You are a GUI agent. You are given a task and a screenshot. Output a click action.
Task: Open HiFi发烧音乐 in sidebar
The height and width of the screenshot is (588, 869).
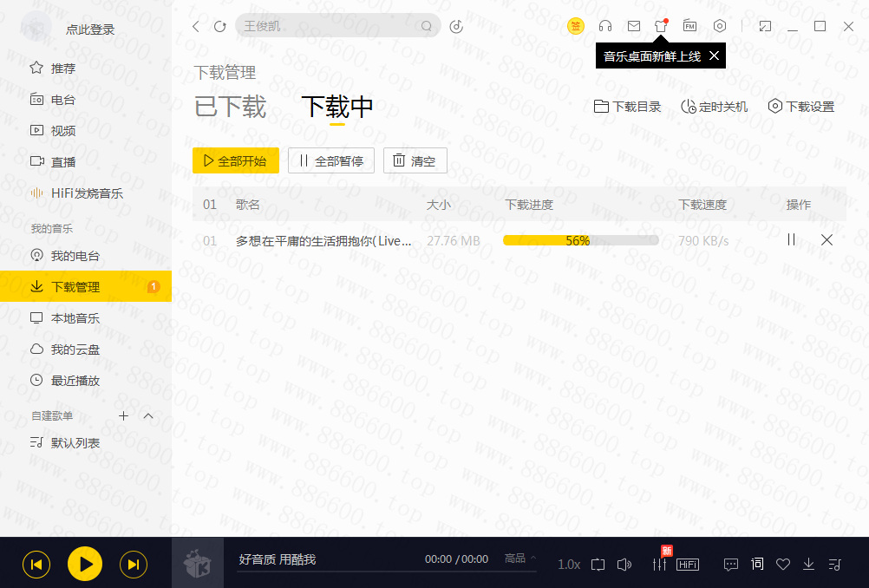(86, 193)
